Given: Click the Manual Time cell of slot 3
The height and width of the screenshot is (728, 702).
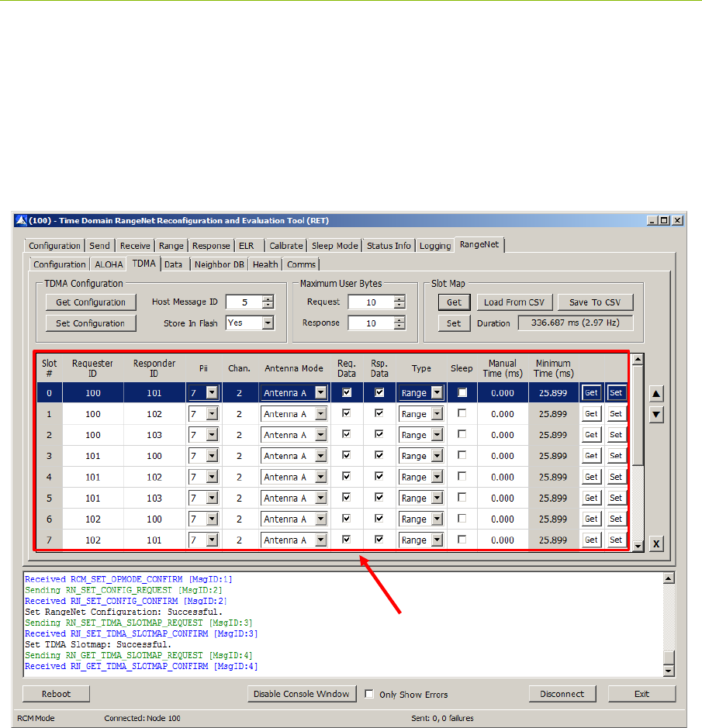Looking at the screenshot, I should [503, 456].
